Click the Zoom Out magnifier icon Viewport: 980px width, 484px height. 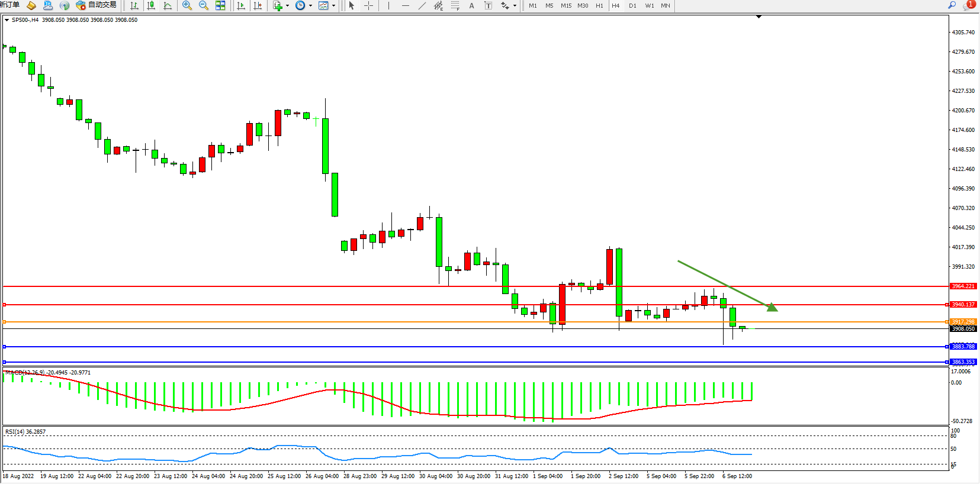pos(204,5)
